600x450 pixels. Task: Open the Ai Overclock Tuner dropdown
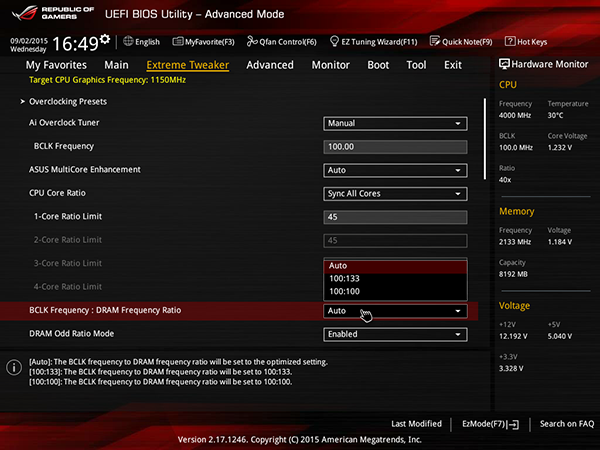click(x=395, y=123)
